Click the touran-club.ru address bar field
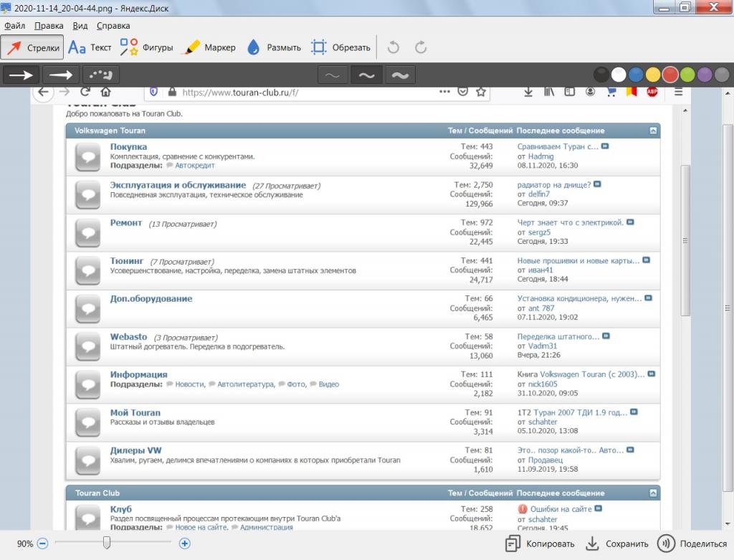 pyautogui.click(x=317, y=92)
